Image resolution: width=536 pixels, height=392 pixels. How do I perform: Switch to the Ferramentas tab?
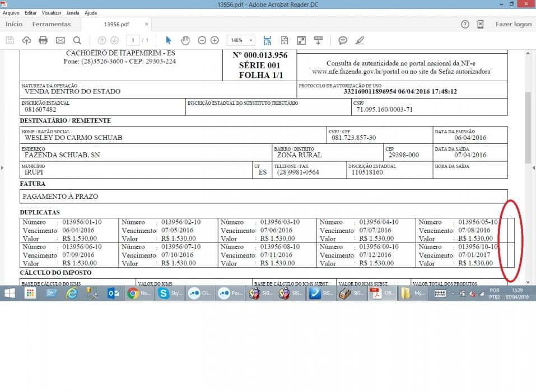click(52, 24)
